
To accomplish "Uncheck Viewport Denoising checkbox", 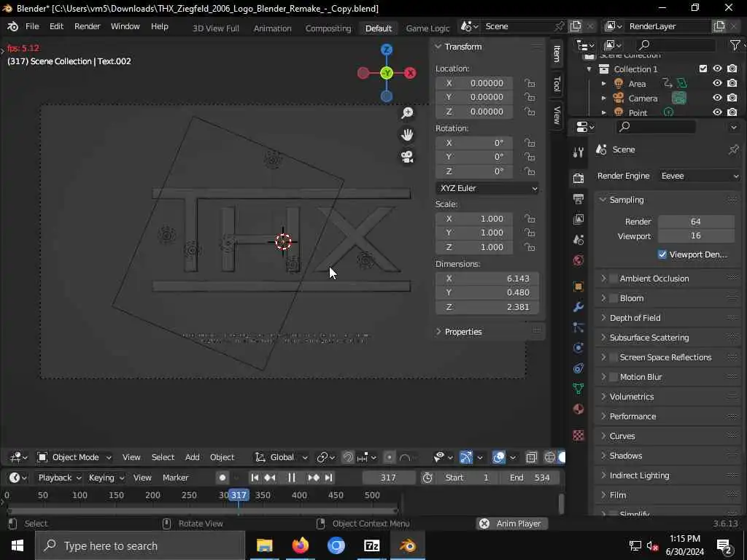I will [x=662, y=254].
